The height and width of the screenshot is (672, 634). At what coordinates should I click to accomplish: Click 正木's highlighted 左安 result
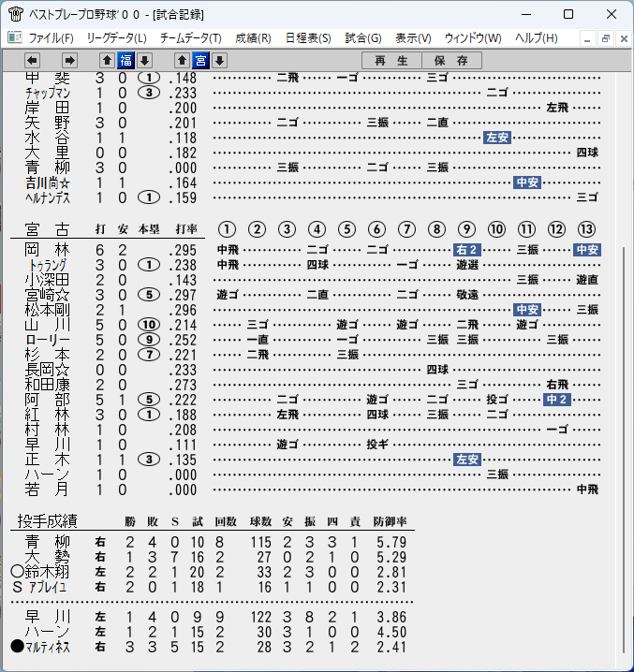[x=467, y=460]
